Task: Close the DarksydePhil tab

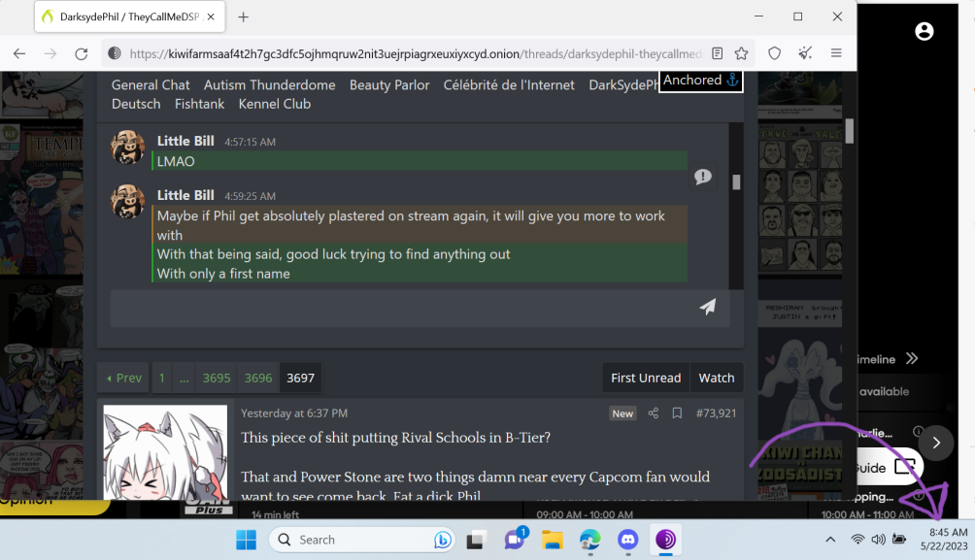Action: (x=211, y=16)
